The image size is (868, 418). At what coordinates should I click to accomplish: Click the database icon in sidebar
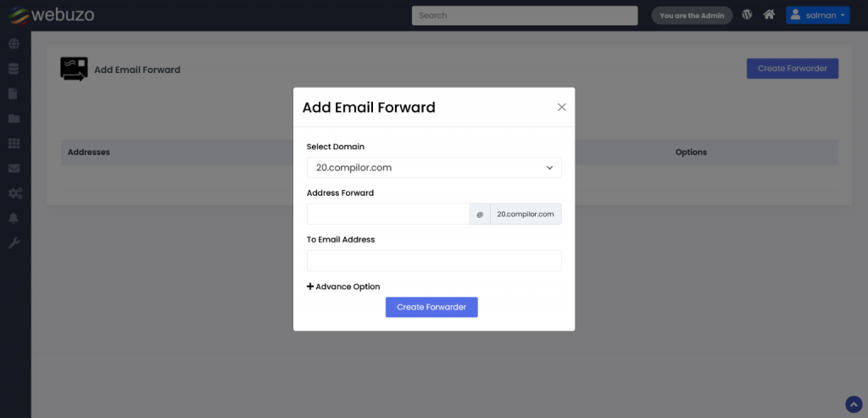pos(14,69)
